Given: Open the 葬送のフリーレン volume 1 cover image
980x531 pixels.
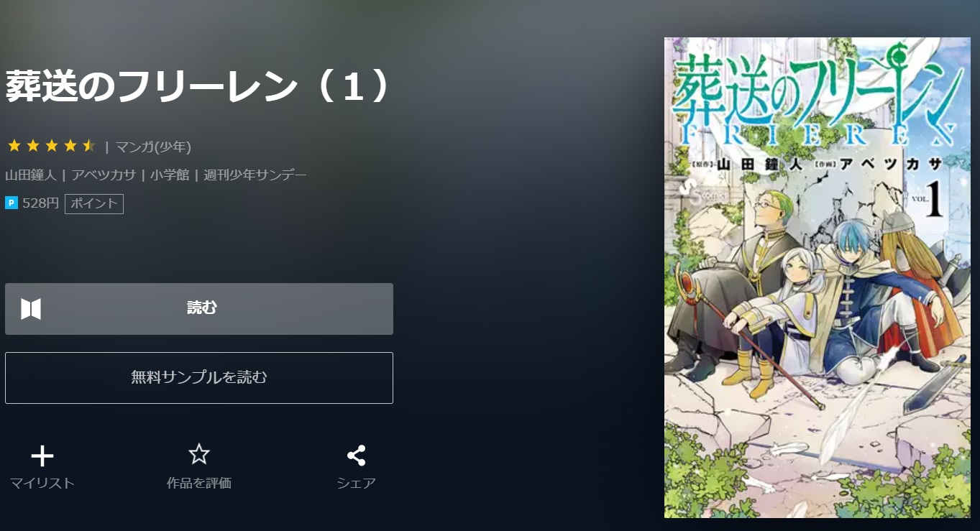Looking at the screenshot, I should [x=818, y=277].
